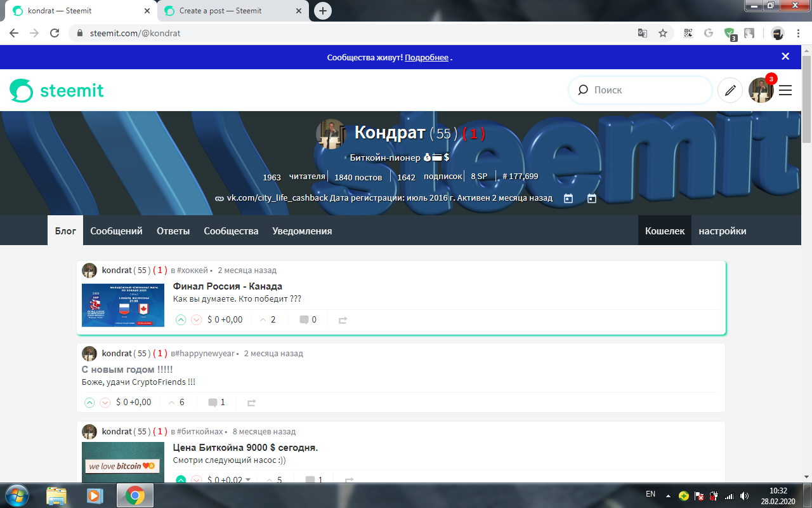Toggle the upvote circle on the bitcoin price post
812x508 pixels.
pyautogui.click(x=181, y=481)
